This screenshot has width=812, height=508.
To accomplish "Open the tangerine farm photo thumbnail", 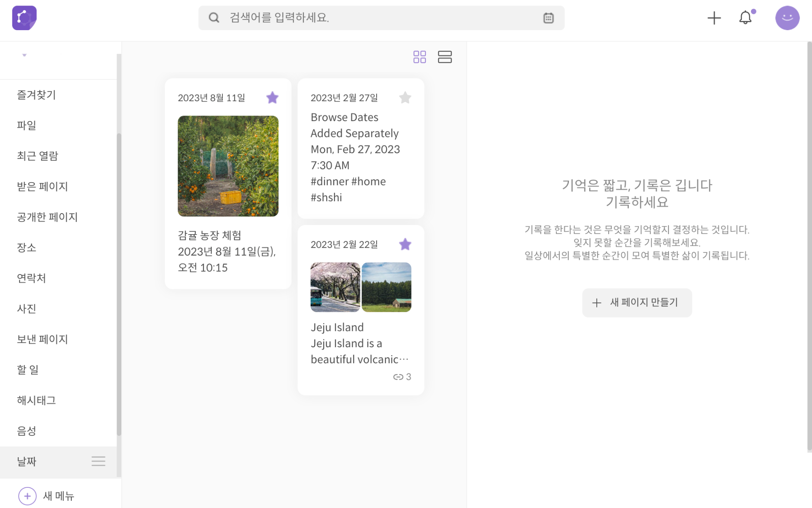I will (228, 166).
